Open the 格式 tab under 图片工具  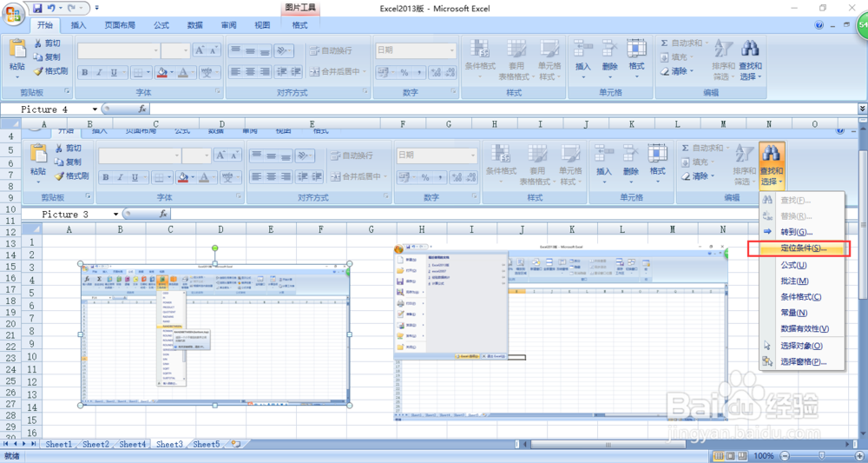click(x=299, y=25)
